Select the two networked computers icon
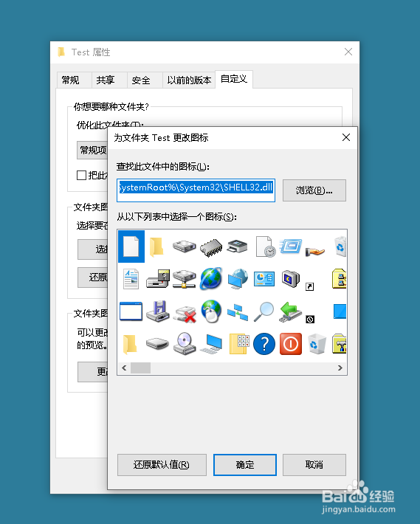This screenshot has width=420, height=524. click(238, 312)
